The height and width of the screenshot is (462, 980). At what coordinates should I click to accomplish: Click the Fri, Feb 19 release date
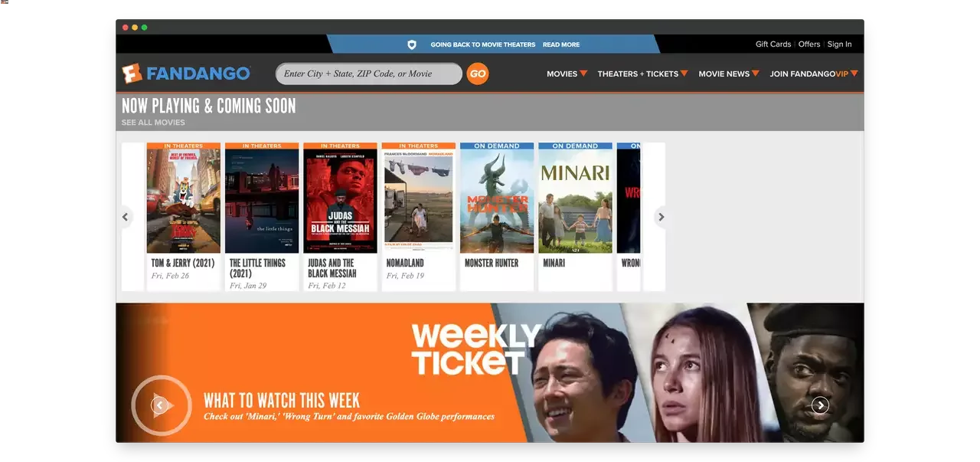(405, 276)
